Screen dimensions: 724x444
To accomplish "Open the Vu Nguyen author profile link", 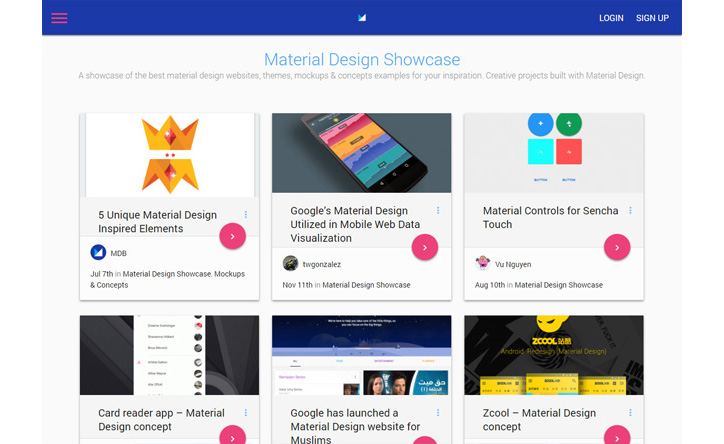I will (x=513, y=264).
